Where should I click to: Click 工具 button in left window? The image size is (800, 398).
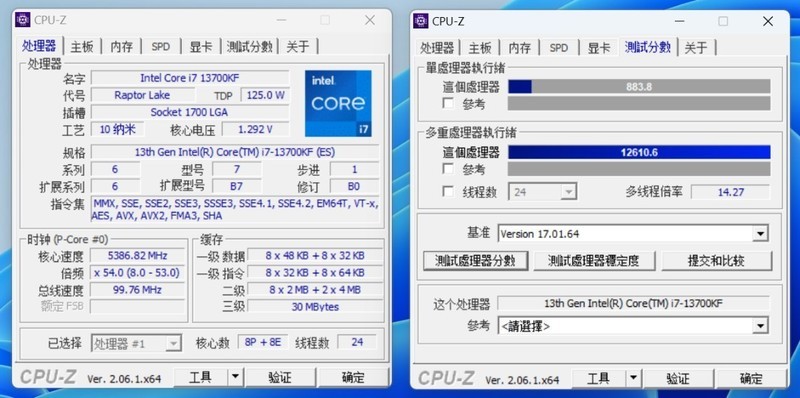tap(201, 378)
